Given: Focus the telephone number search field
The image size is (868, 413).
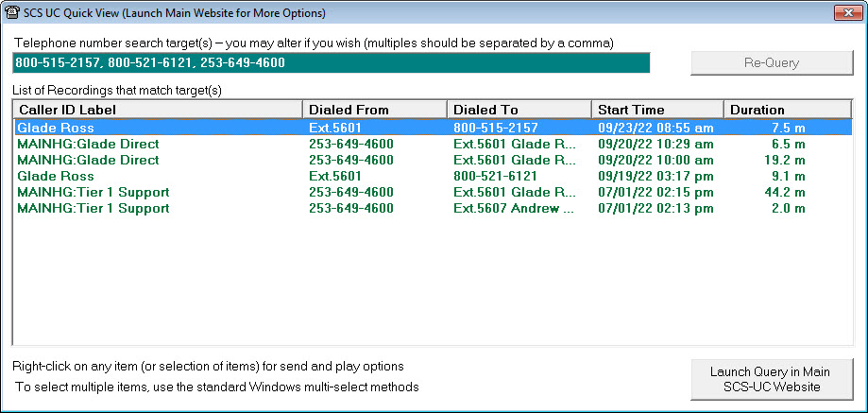Looking at the screenshot, I should click(331, 62).
